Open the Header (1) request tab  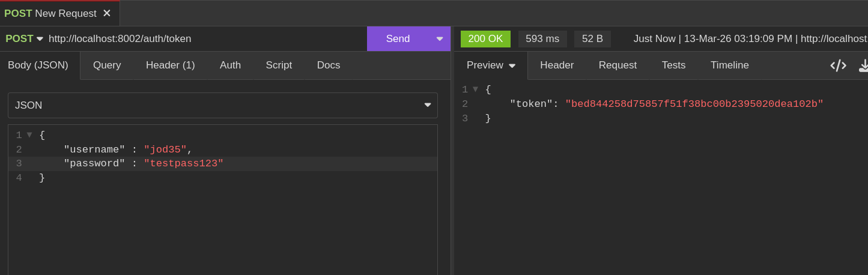pyautogui.click(x=170, y=65)
